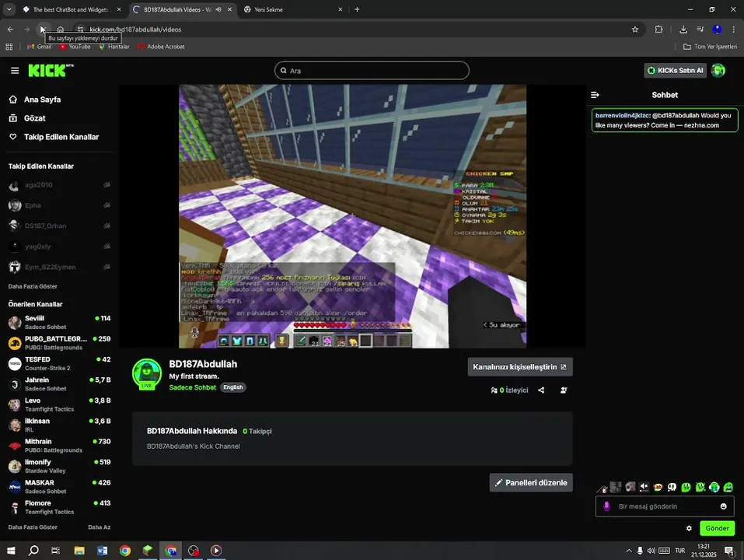
Task: Open the Adobe Acrobat bookmark
Action: 161,47
